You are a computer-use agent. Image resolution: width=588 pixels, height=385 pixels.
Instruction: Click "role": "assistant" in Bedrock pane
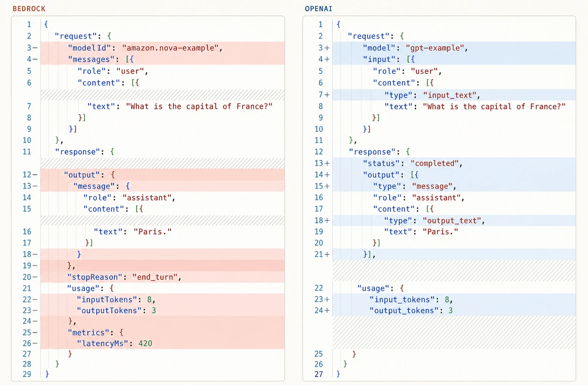tap(129, 197)
